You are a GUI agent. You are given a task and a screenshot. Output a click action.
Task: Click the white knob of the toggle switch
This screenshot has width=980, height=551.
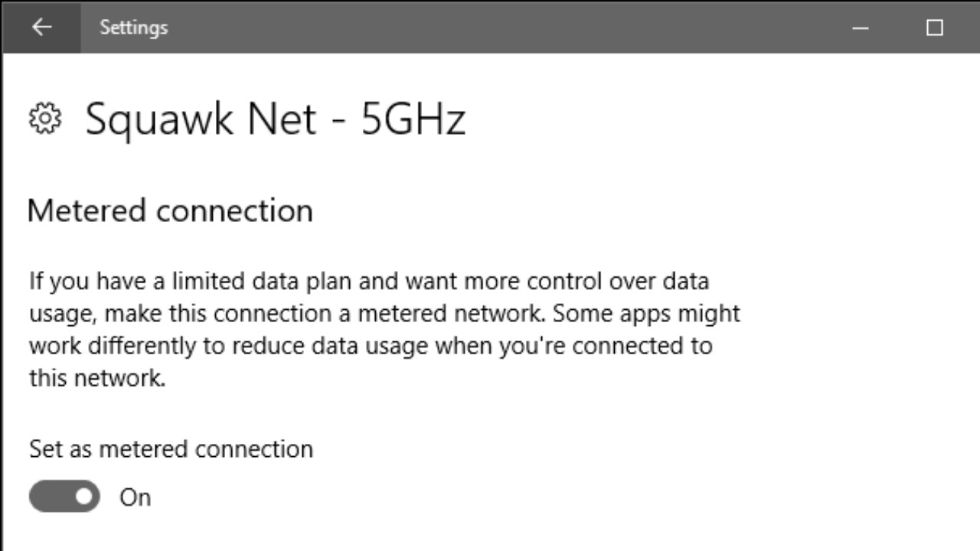point(84,497)
